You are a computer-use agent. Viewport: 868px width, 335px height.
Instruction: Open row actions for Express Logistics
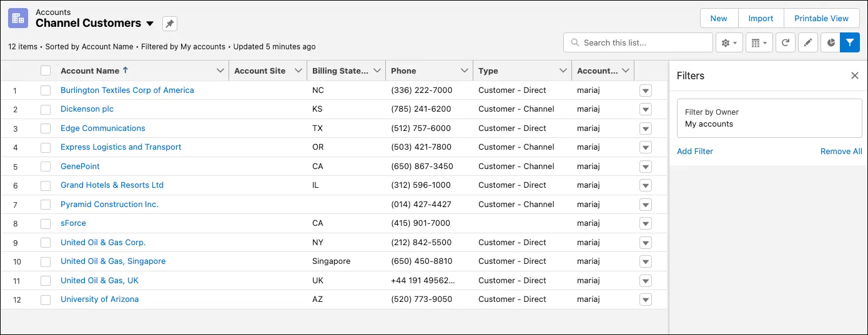646,147
